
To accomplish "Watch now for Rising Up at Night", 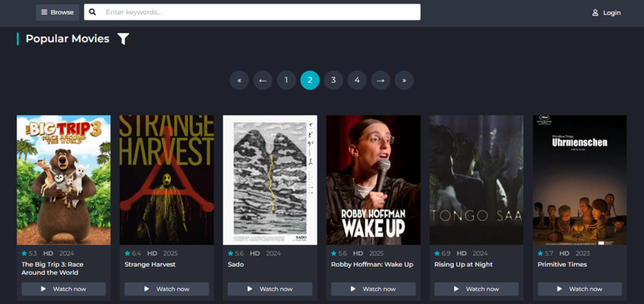I will [477, 289].
